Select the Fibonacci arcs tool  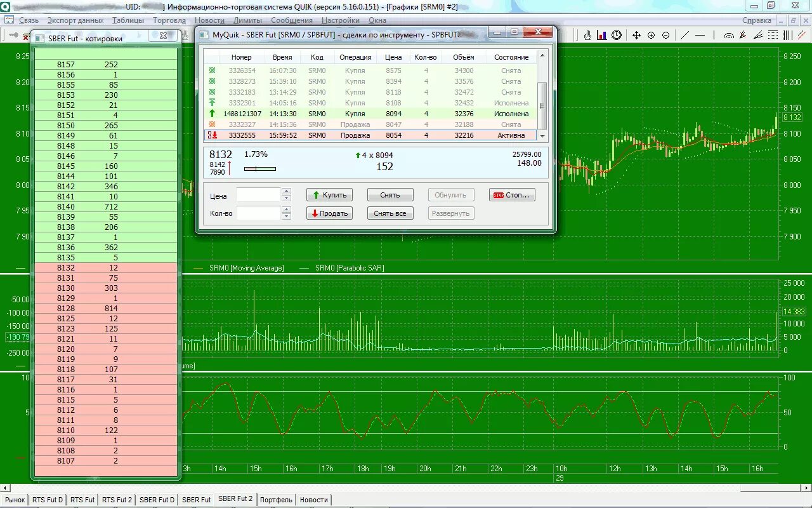point(729,36)
